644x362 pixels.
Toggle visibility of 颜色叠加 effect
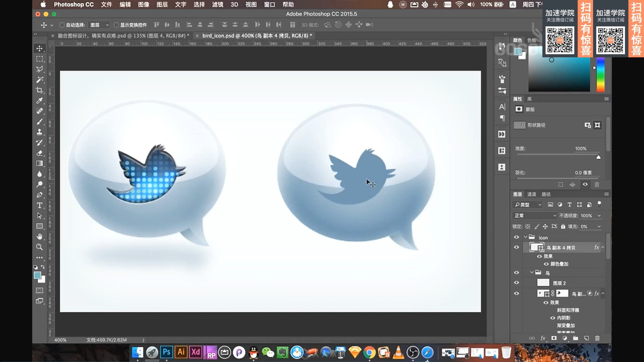[x=546, y=264]
